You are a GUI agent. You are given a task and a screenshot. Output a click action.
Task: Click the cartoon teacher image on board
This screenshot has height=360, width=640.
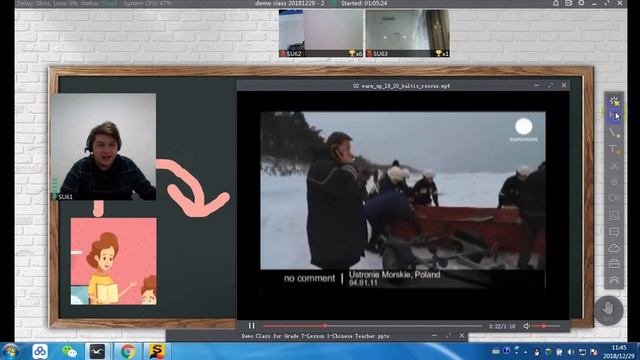113,261
